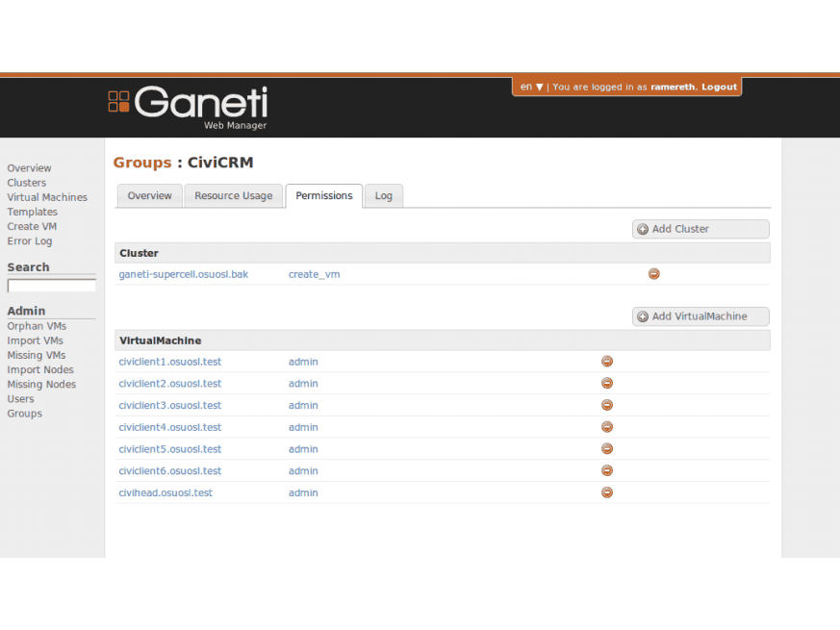
Task: Click the Cluster table header
Action: pyautogui.click(x=443, y=253)
